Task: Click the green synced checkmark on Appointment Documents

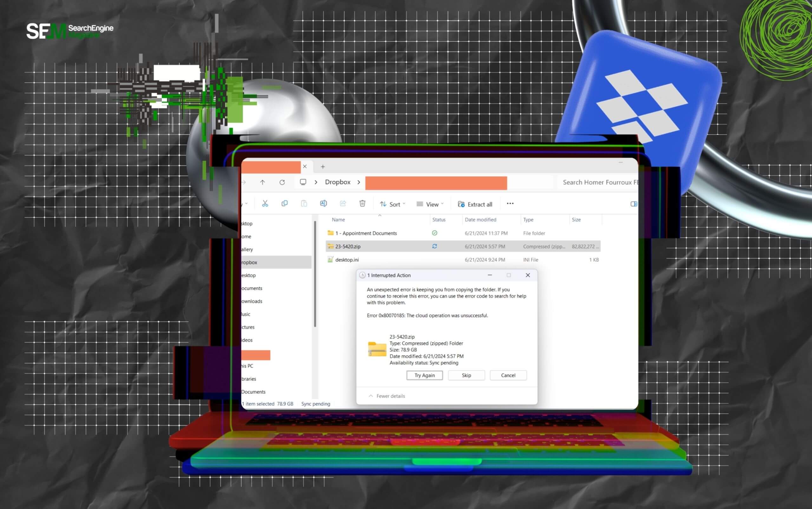Action: coord(435,233)
